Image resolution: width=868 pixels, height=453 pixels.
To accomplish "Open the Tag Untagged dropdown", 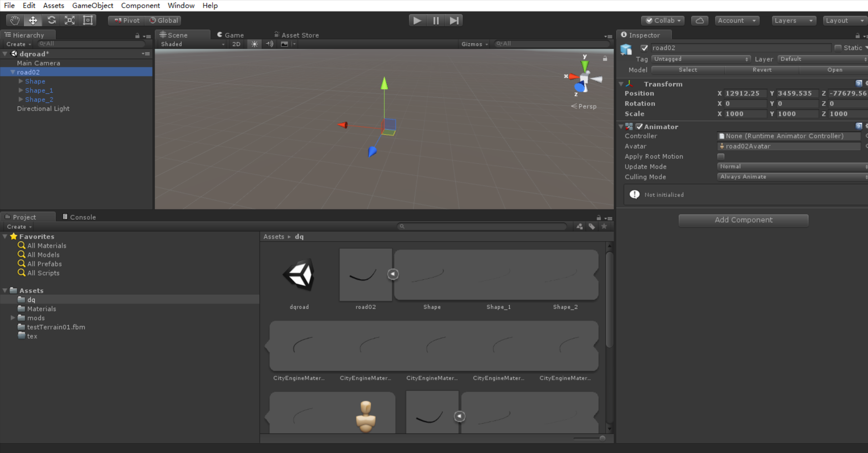I will (x=701, y=59).
